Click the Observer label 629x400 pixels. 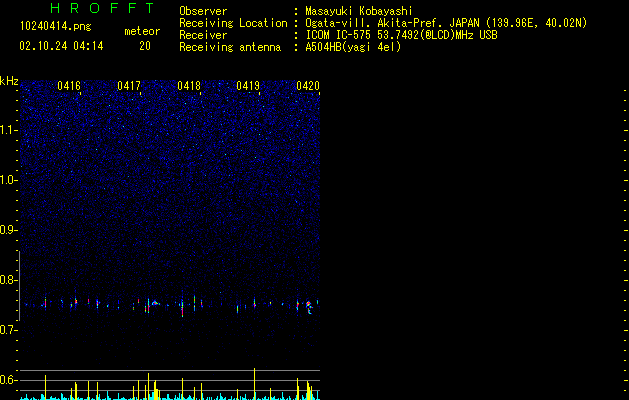[x=203, y=11]
